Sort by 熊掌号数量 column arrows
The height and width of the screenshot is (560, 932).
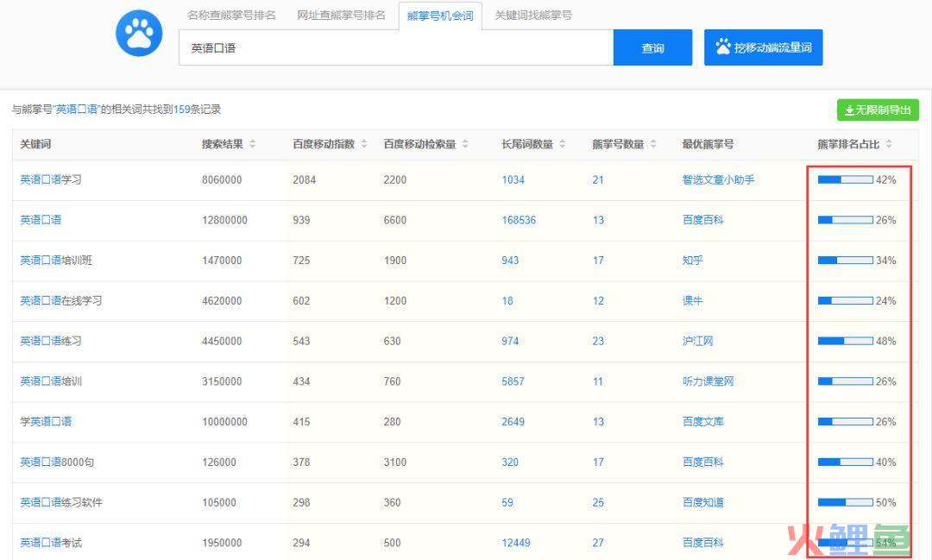click(653, 144)
